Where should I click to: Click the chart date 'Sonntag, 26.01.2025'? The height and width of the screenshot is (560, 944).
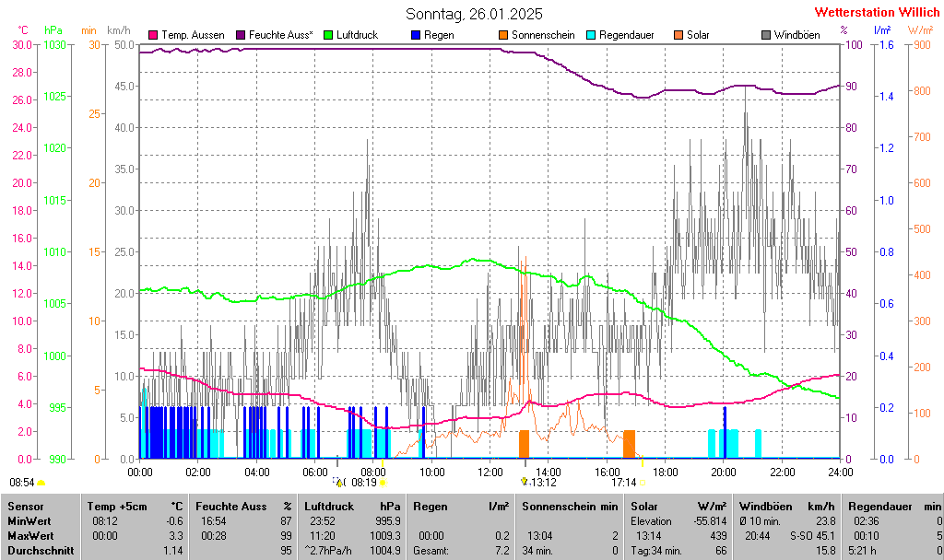[x=474, y=14]
